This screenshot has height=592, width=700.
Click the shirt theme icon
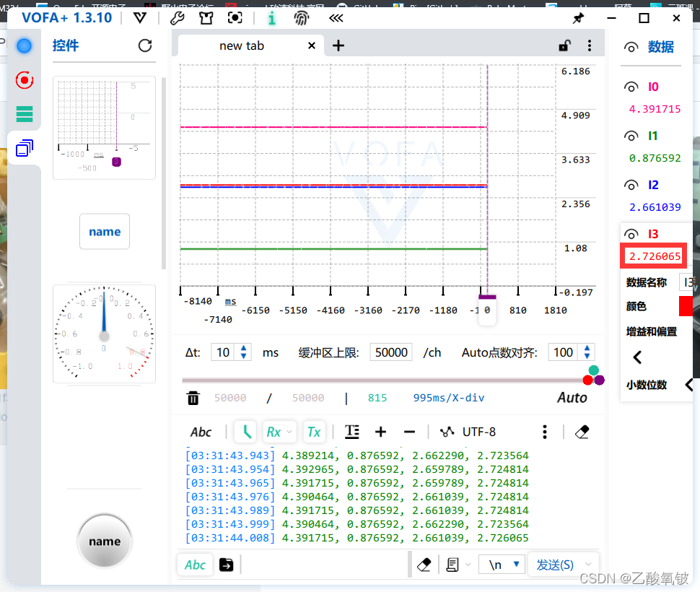(x=206, y=18)
